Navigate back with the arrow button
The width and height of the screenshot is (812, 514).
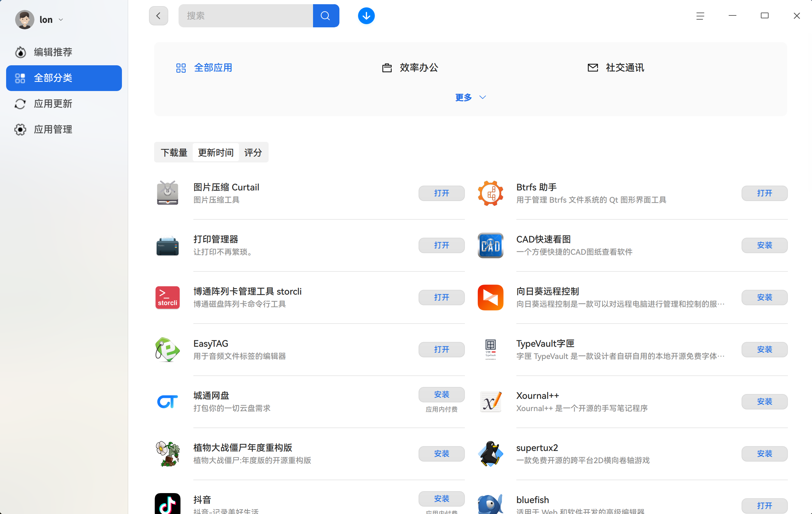click(158, 15)
